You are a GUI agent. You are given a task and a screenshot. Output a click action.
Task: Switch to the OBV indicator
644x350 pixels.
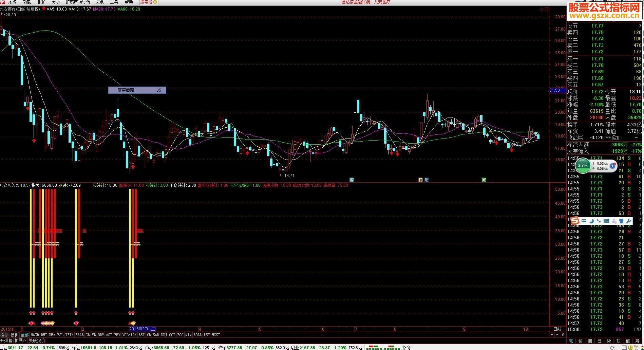(x=101, y=335)
